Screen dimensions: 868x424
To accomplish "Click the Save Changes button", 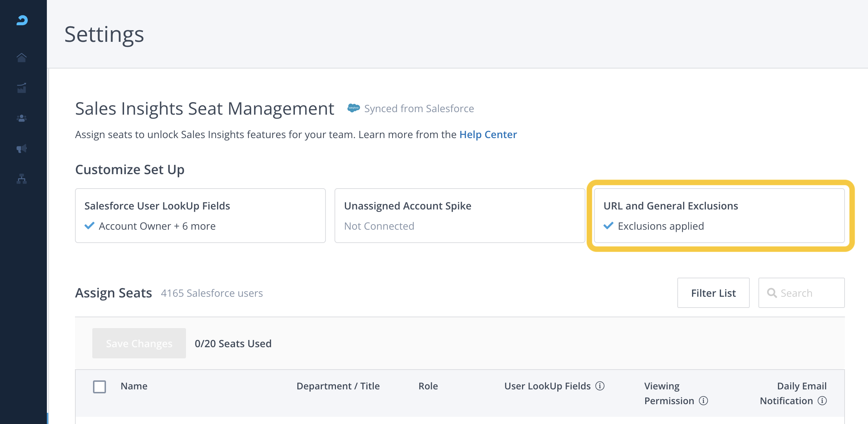I will (139, 343).
